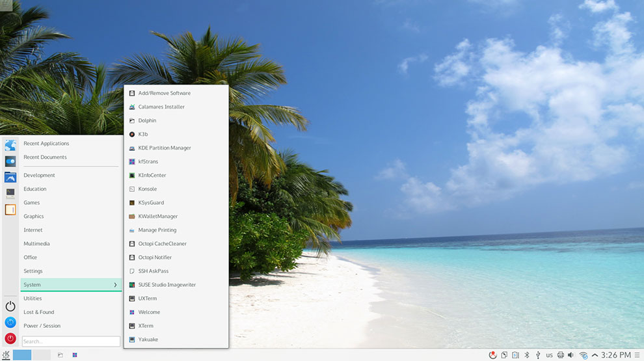Click in the launcher Search field
The width and height of the screenshot is (644, 361).
point(71,341)
